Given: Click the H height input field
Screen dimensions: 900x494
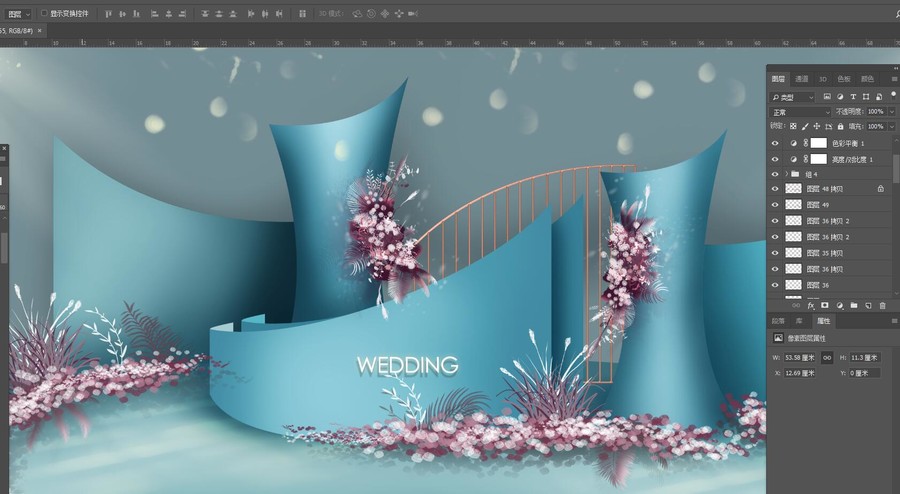Looking at the screenshot, I should click(865, 357).
